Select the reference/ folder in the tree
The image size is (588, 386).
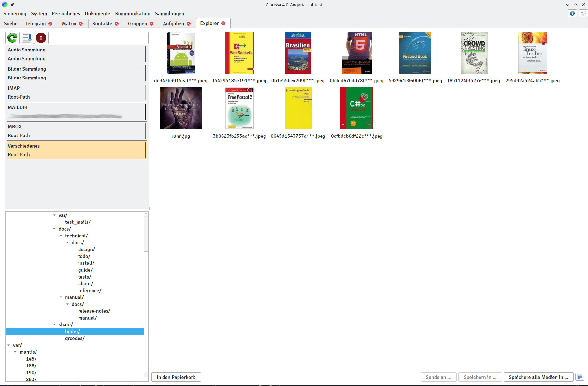90,290
